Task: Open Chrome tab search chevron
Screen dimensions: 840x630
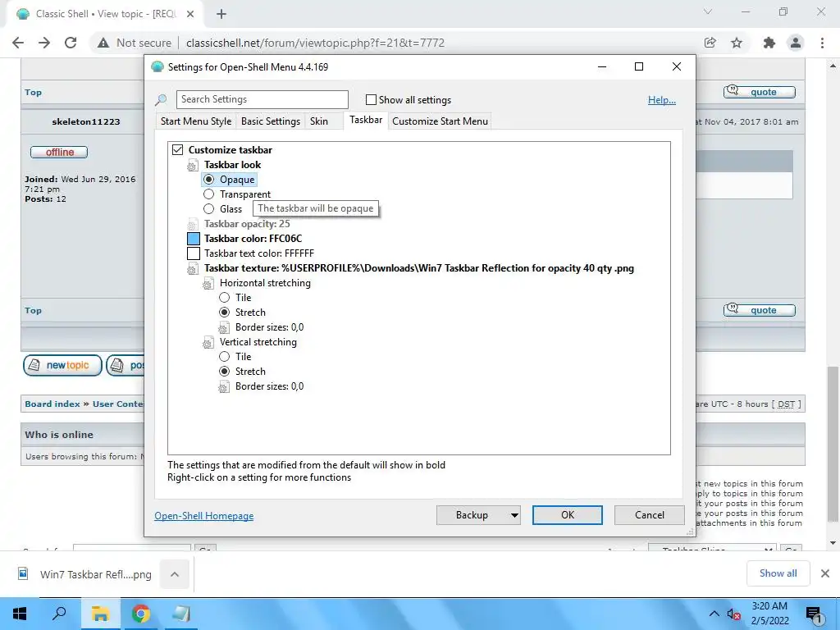Action: [x=708, y=11]
